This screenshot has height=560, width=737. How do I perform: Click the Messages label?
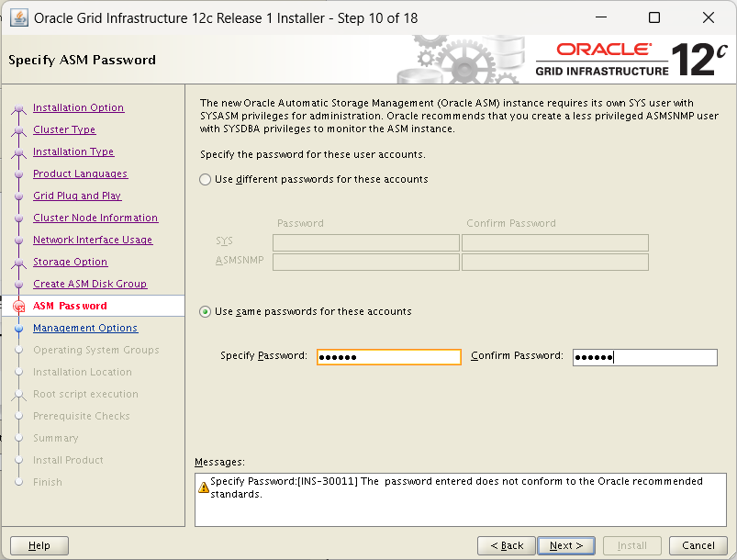tap(219, 462)
